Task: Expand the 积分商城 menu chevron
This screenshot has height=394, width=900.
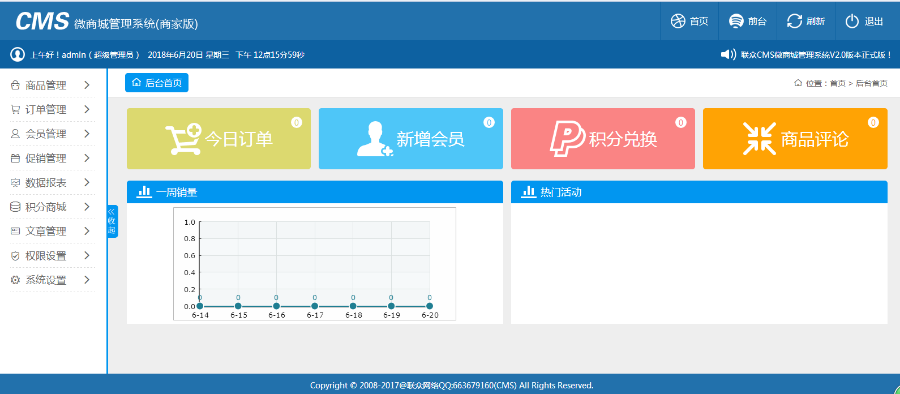Action: (87, 207)
